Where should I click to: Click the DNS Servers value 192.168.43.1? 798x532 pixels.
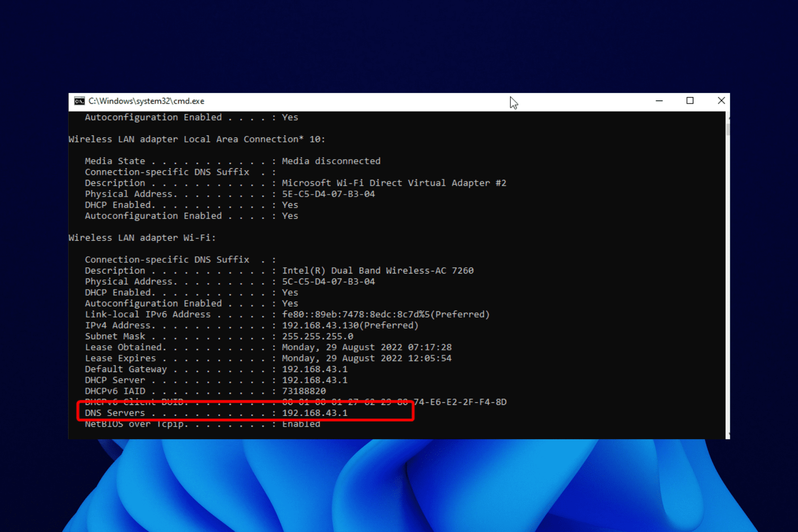click(315, 413)
